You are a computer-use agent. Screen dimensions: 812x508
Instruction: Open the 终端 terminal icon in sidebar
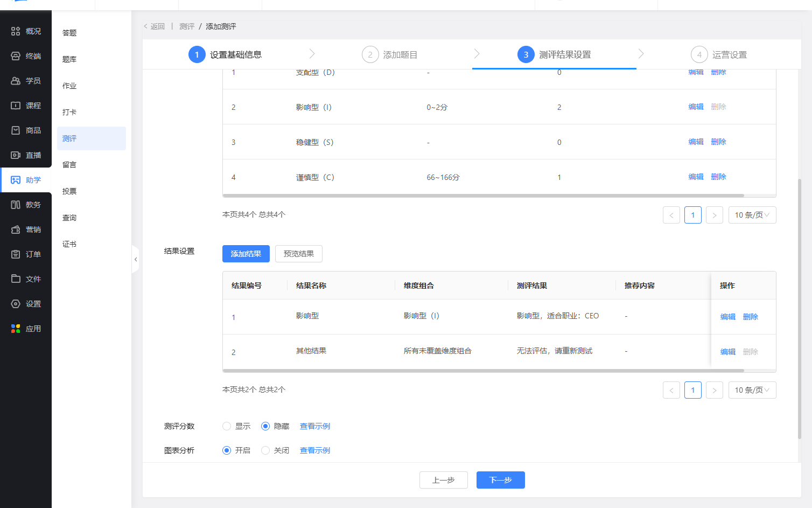pyautogui.click(x=16, y=56)
